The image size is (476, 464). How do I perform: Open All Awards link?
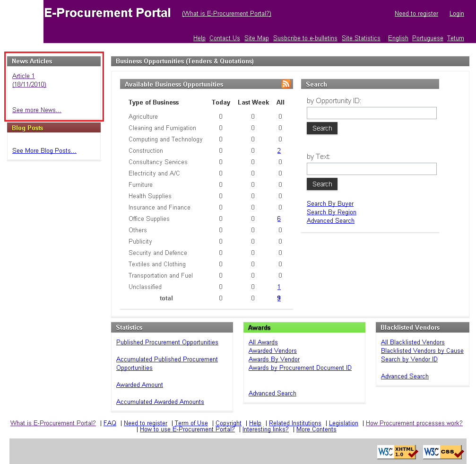(263, 342)
